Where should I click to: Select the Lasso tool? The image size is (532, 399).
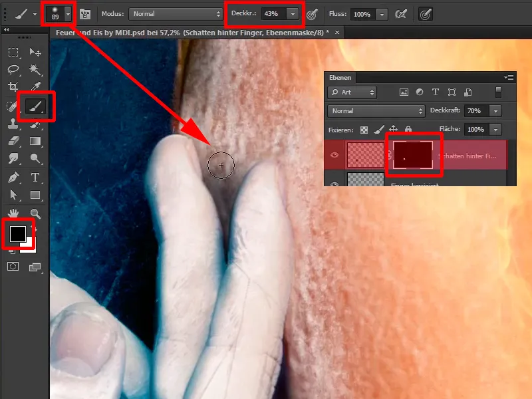point(13,70)
